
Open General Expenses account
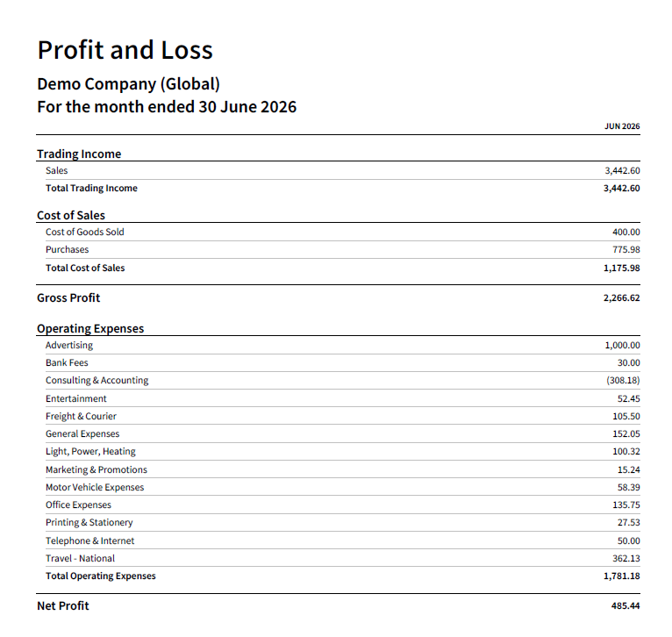pyautogui.click(x=82, y=433)
